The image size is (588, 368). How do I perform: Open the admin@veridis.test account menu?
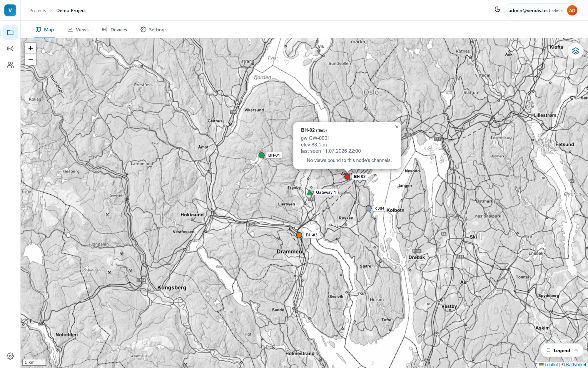coord(541,11)
